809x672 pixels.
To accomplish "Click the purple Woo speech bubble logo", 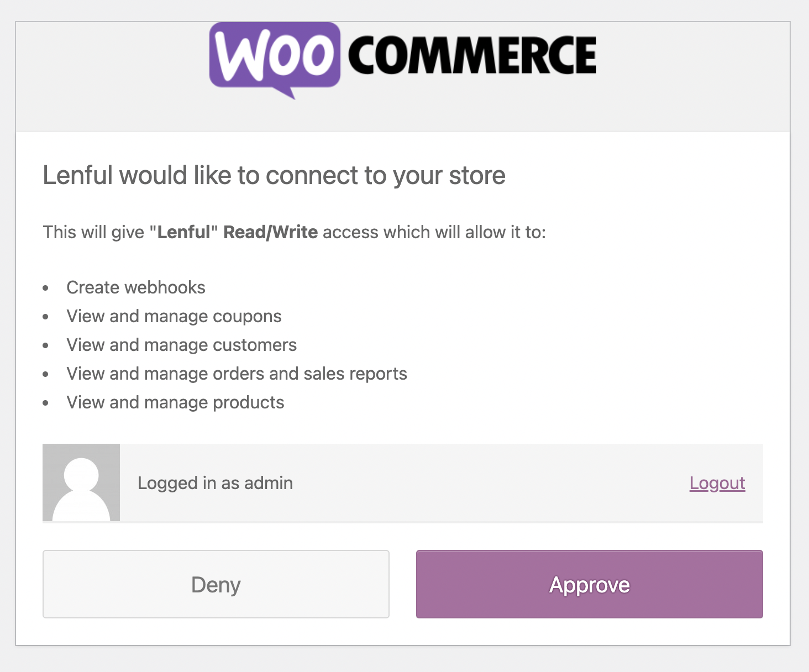I will click(275, 56).
